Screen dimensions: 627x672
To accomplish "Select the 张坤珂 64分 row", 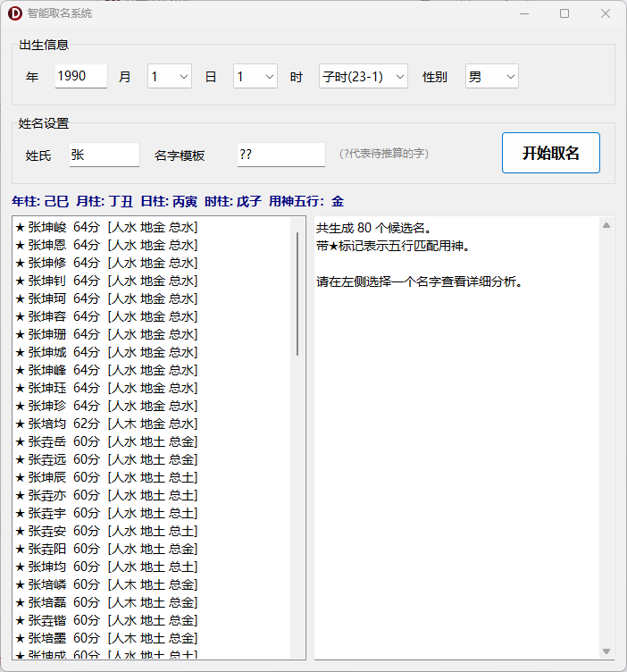I will pyautogui.click(x=152, y=298).
